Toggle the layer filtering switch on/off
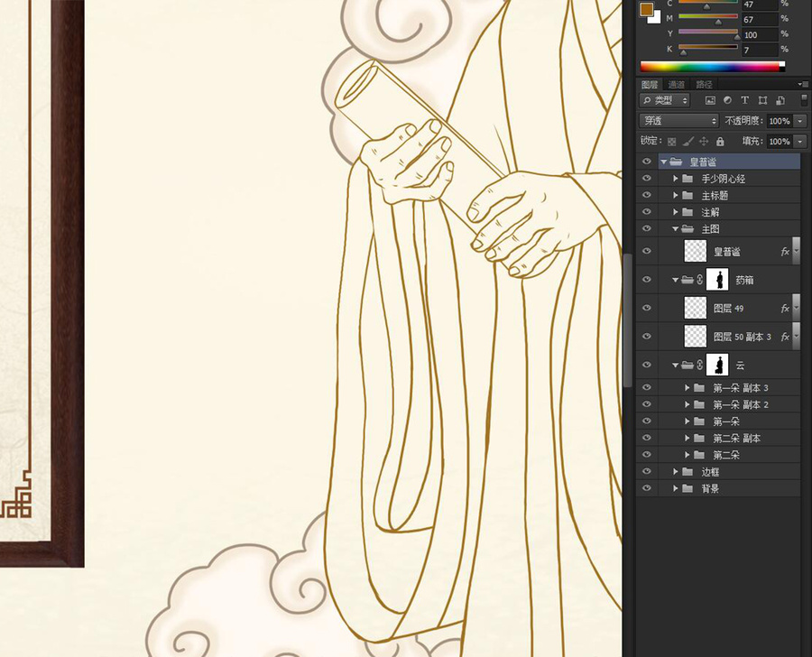Screen dimensions: 812x657 [804, 99]
